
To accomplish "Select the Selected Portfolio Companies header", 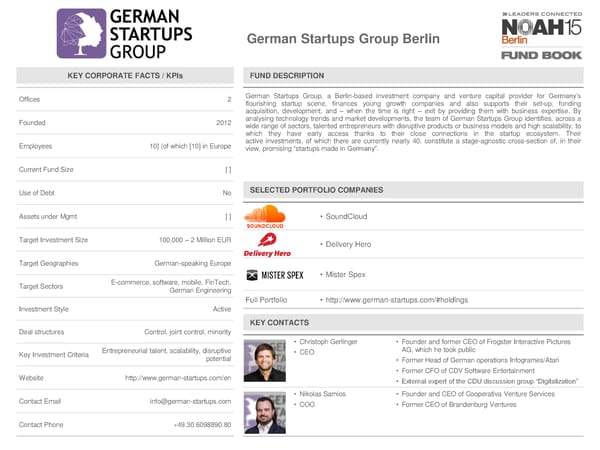I will click(x=316, y=190).
